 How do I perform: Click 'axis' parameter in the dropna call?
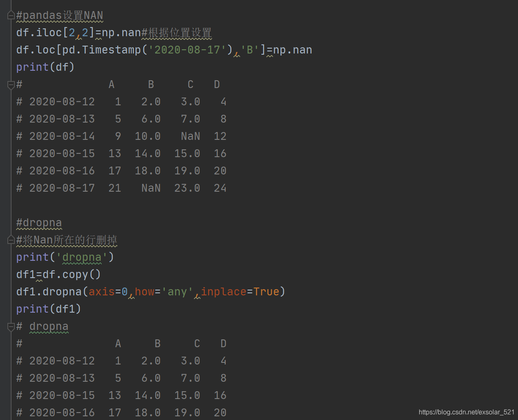click(x=102, y=292)
